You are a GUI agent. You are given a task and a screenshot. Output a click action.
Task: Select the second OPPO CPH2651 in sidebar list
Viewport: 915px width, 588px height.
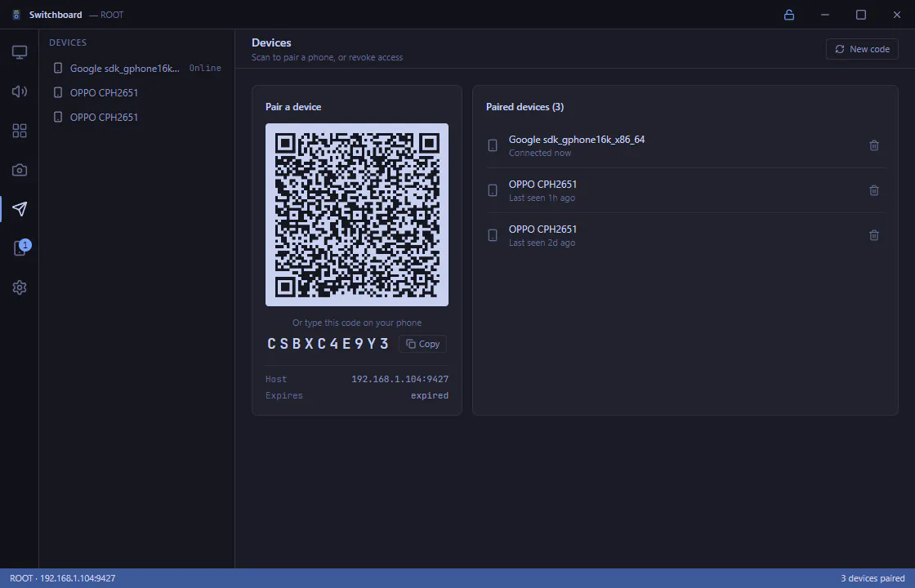(136, 118)
